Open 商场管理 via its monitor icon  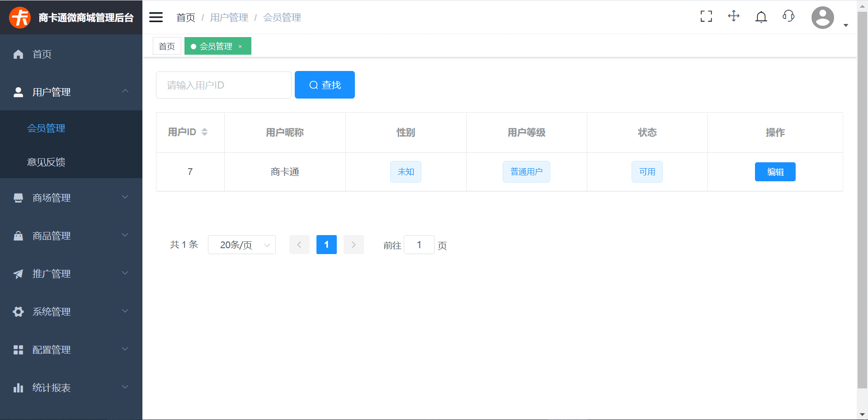pyautogui.click(x=18, y=198)
